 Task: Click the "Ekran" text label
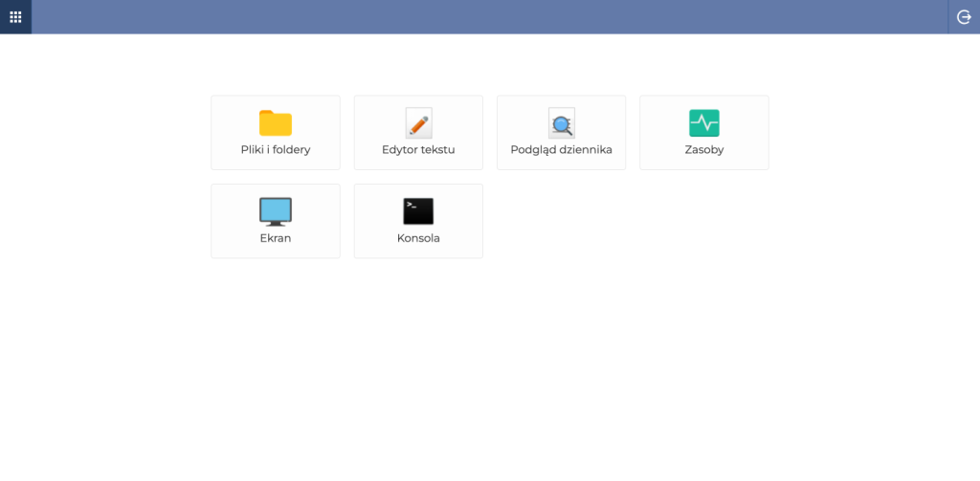coord(276,238)
